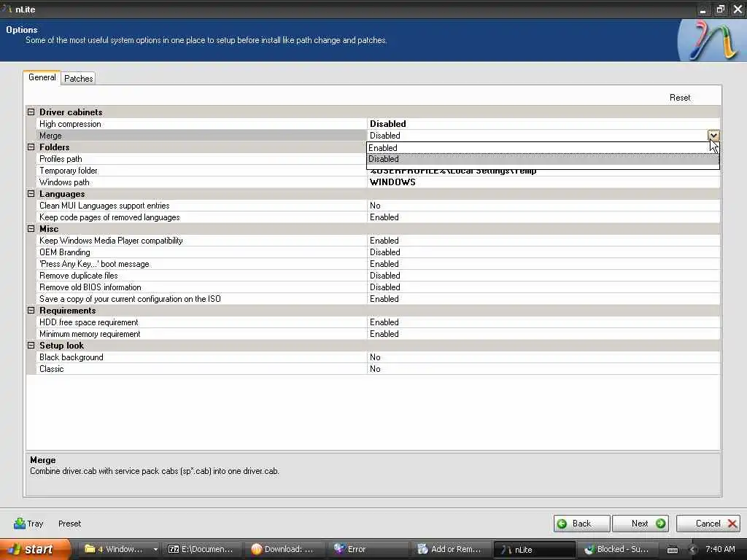Click the Reset link
Screen dimensions: 747x560
680,98
